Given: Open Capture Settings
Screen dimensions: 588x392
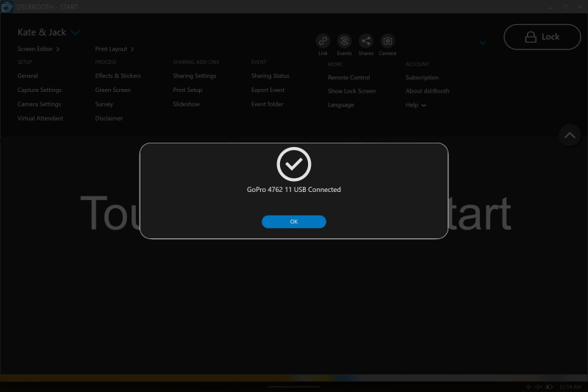Looking at the screenshot, I should tap(40, 90).
